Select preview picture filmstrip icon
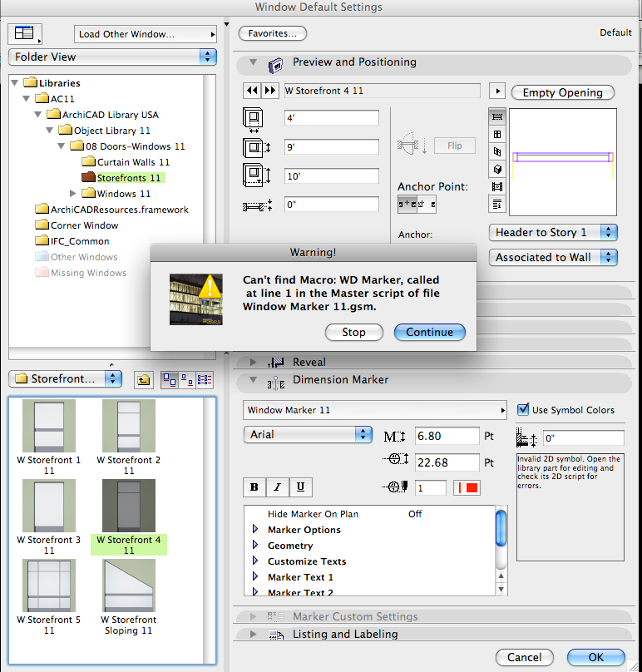642x672 pixels. [497, 187]
